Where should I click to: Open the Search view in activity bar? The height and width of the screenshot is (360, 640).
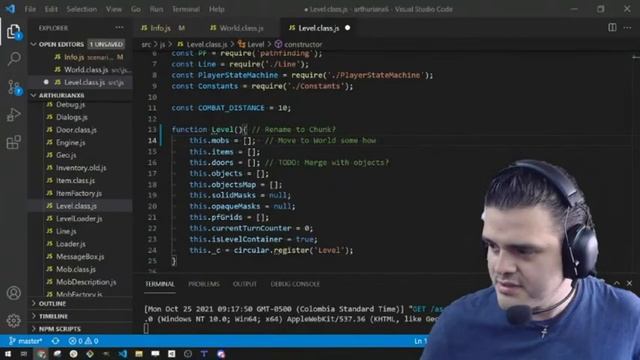[x=13, y=58]
